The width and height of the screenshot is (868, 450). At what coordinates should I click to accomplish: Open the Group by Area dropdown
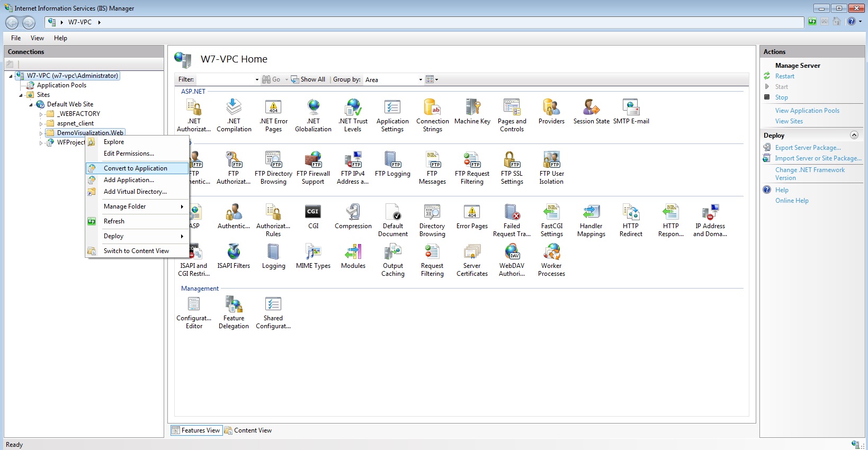click(420, 80)
